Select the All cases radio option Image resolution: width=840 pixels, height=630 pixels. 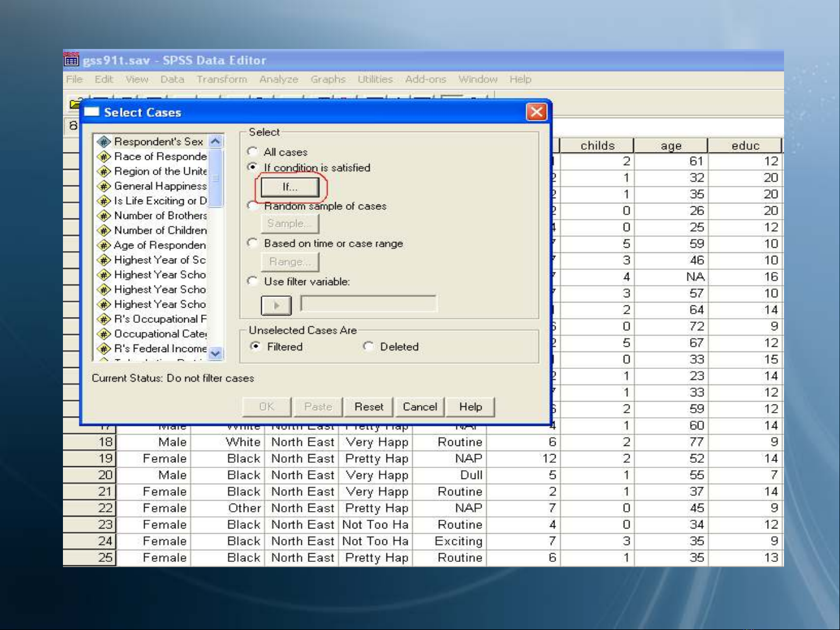[x=252, y=152]
